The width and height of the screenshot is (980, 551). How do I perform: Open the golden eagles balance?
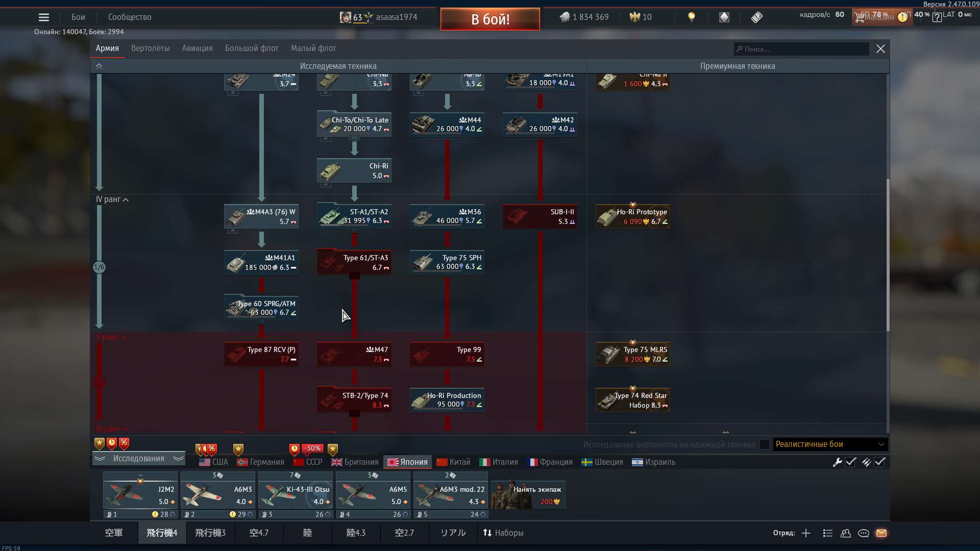[x=641, y=17]
